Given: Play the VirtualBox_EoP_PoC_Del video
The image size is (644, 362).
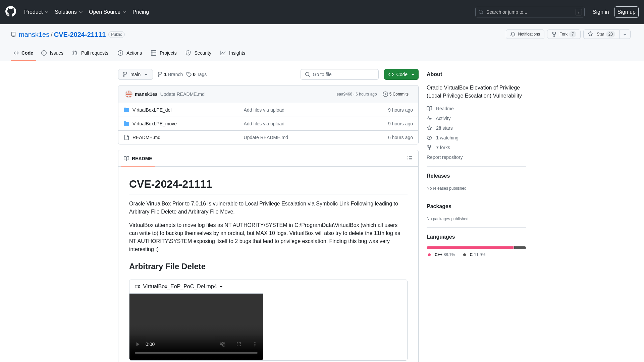Looking at the screenshot, I should coord(138,344).
